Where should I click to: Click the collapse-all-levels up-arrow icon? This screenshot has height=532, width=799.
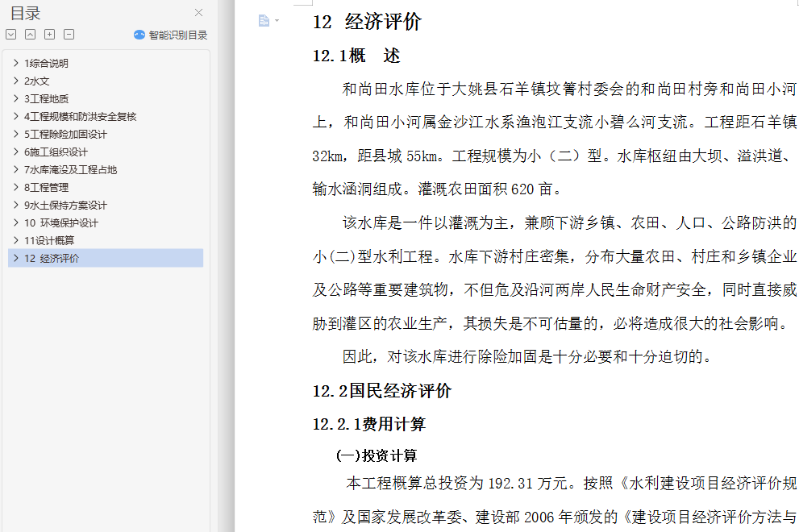point(31,34)
